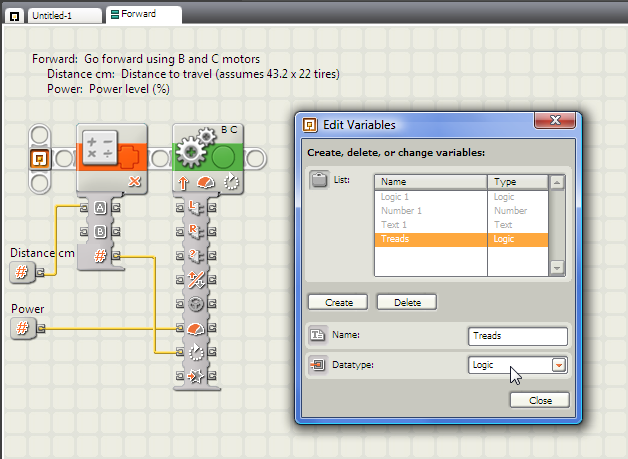628x459 pixels.
Task: Click the Math block result # plug
Action: coord(100,256)
